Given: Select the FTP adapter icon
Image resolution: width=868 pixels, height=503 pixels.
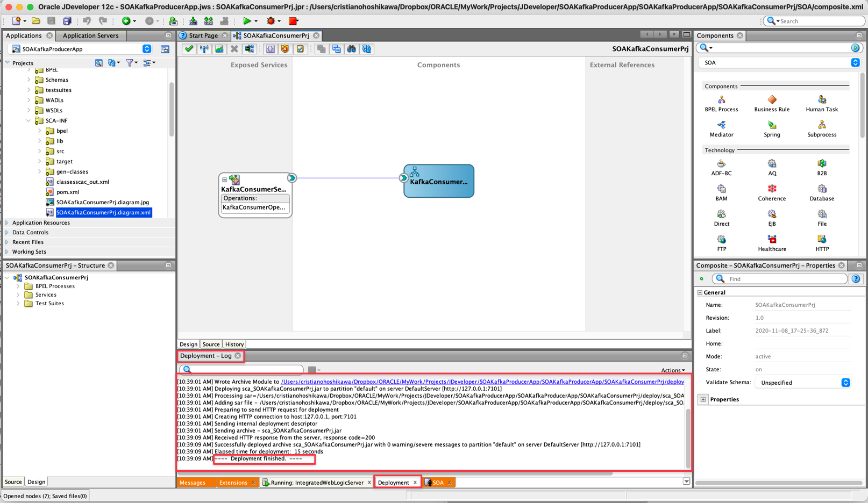Looking at the screenshot, I should (721, 239).
